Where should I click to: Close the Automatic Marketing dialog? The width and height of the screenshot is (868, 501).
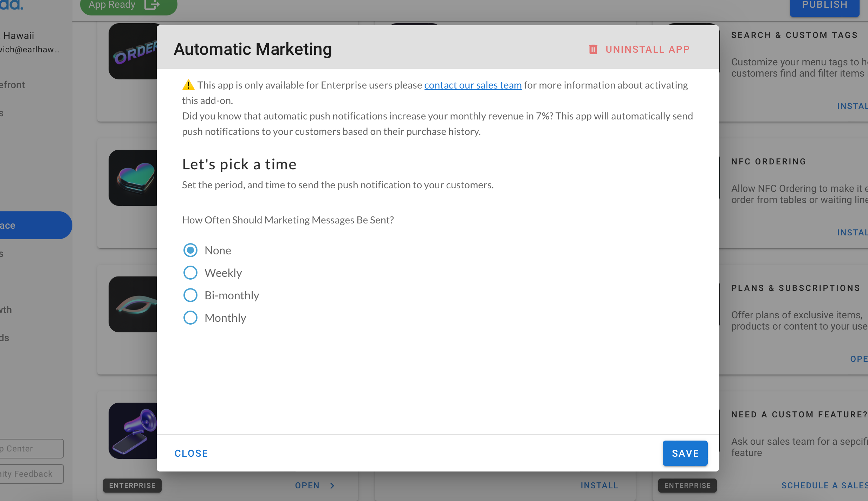click(x=191, y=453)
